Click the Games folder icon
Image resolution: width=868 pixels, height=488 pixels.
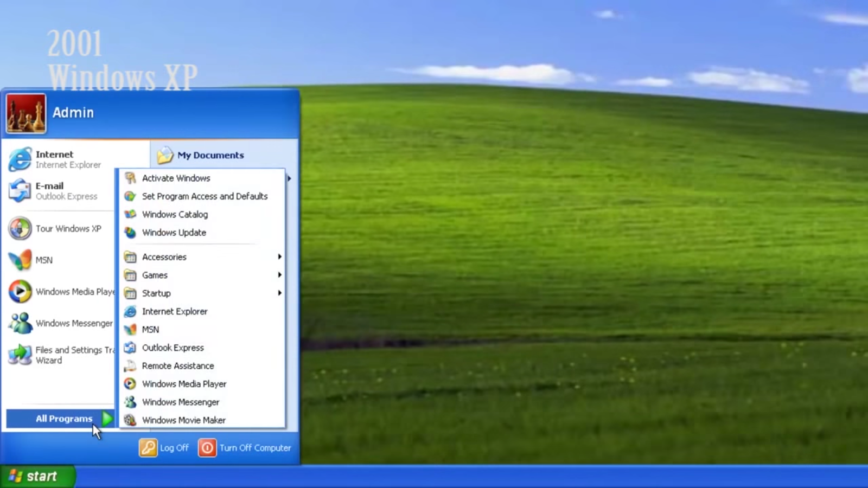pyautogui.click(x=130, y=275)
